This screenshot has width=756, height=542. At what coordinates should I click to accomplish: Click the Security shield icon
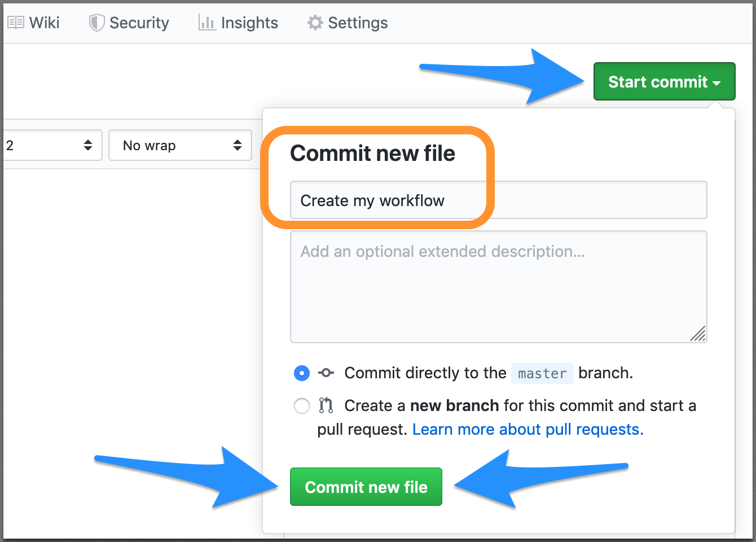(x=96, y=22)
